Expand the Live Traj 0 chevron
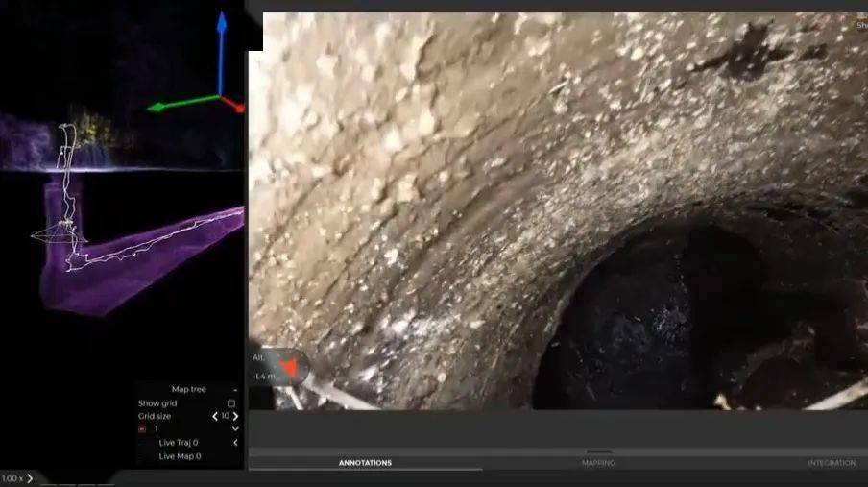Screen dimensions: 868x487 coord(235,443)
